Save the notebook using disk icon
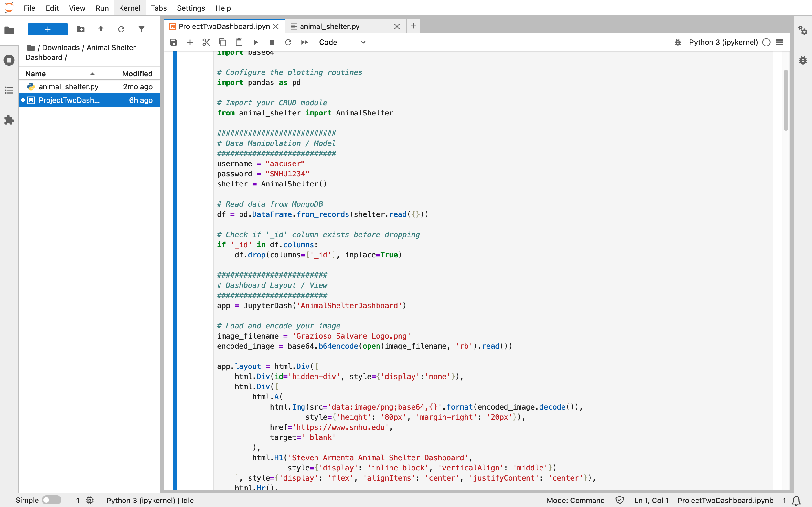The image size is (812, 507). [x=173, y=42]
